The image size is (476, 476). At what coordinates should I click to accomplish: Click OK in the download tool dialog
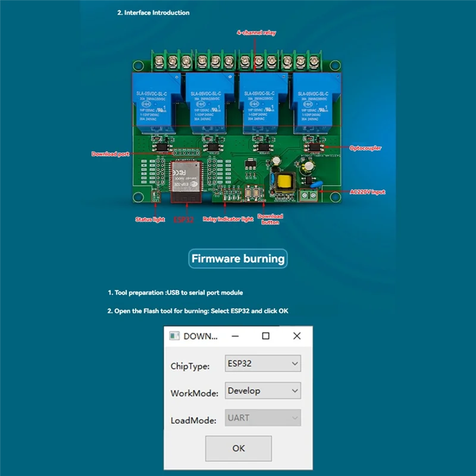[x=238, y=448]
